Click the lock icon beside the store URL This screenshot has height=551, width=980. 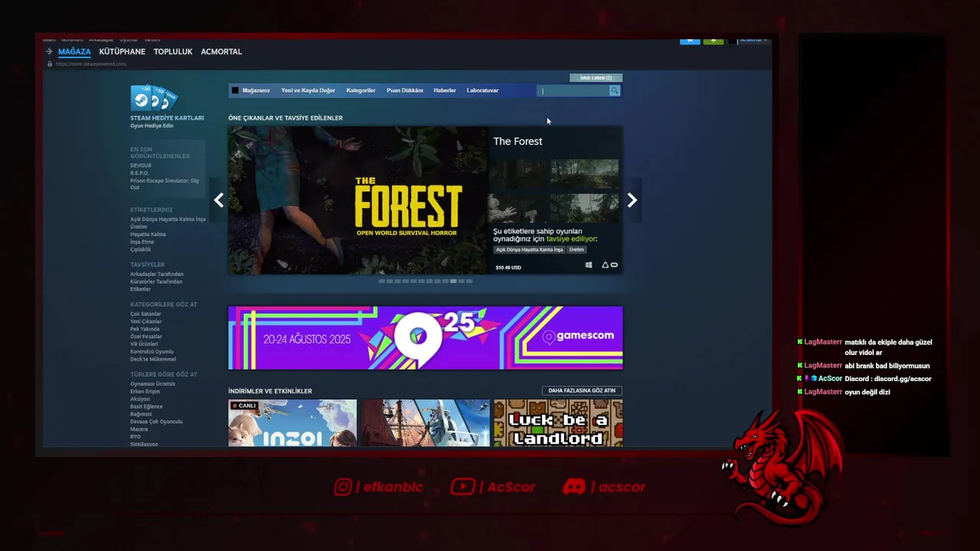pos(50,64)
